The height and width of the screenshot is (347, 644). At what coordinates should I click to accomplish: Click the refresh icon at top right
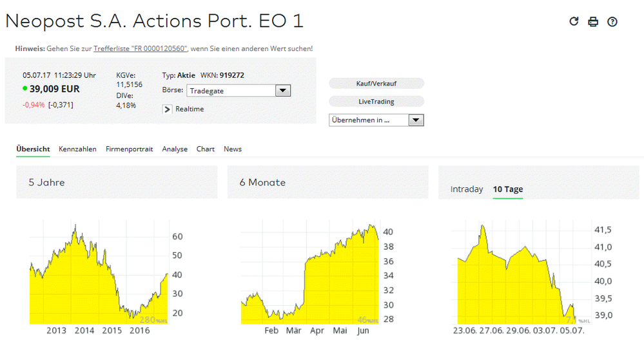(x=574, y=22)
